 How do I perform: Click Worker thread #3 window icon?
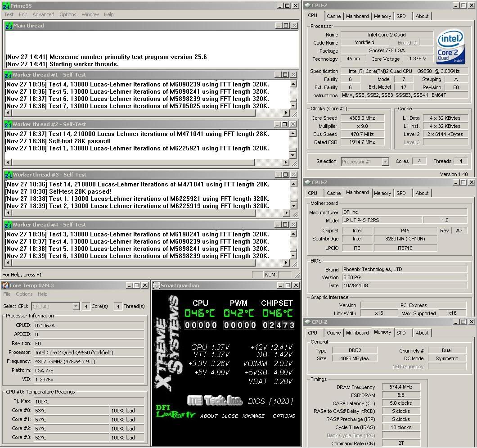point(8,175)
